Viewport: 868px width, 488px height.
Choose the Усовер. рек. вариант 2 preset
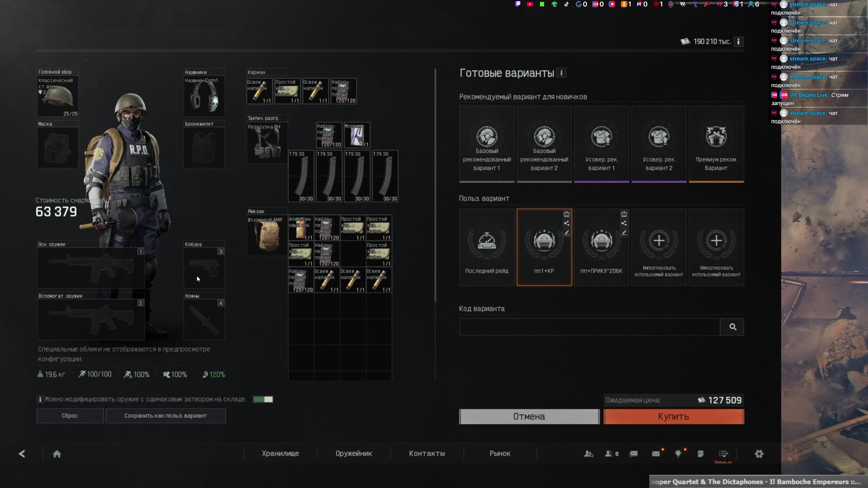[659, 144]
